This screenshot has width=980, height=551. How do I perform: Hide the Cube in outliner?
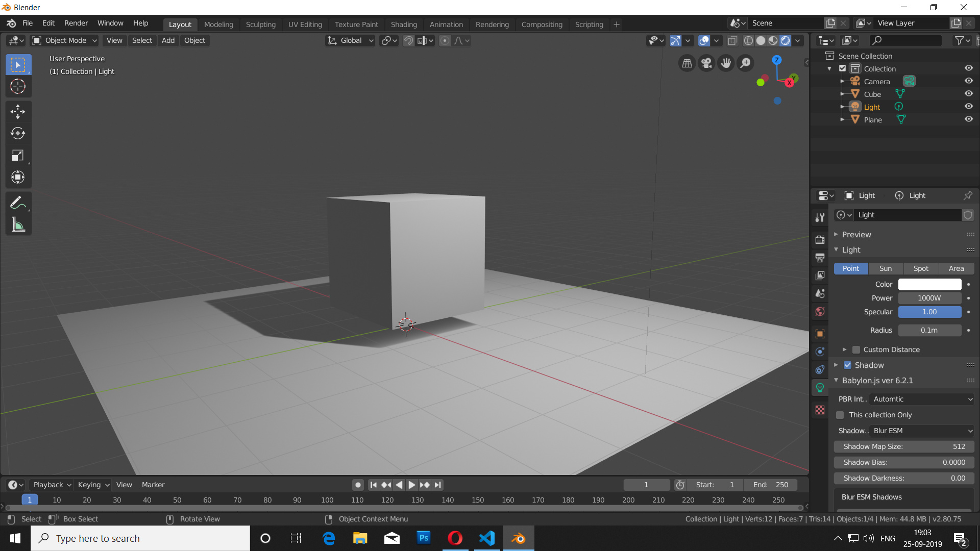[968, 94]
